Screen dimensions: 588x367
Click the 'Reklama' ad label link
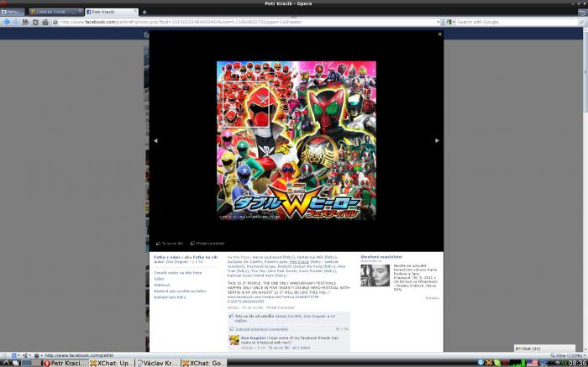pos(432,298)
